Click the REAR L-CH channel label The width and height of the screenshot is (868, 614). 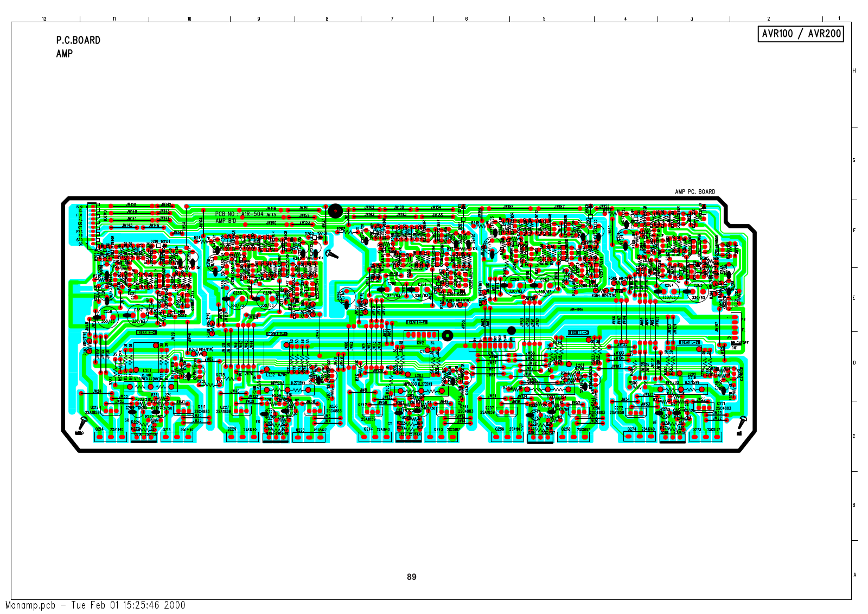(690, 342)
